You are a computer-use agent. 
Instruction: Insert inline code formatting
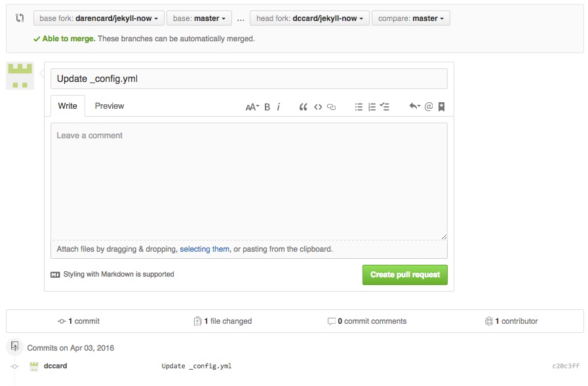tap(317, 106)
